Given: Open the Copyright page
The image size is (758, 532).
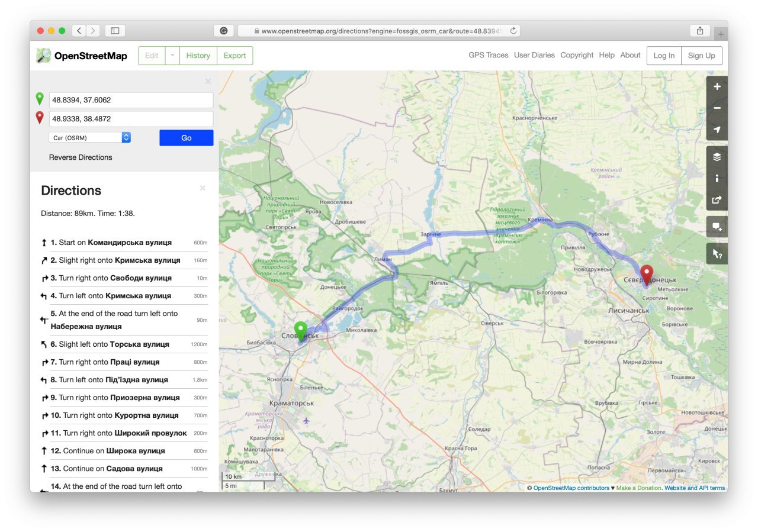Looking at the screenshot, I should (577, 55).
